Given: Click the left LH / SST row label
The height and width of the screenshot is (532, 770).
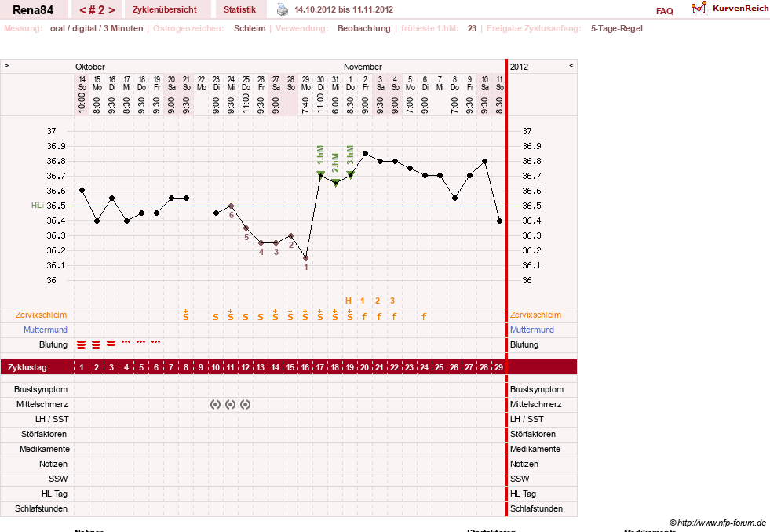Looking at the screenshot, I should (x=52, y=419).
